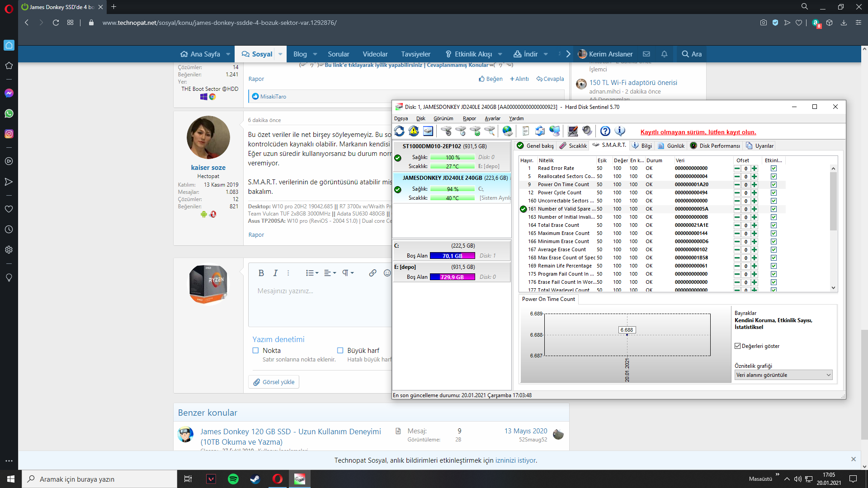The height and width of the screenshot is (488, 868).
Task: Uncheck the Read Error Rate enabled checkbox
Action: tap(774, 168)
